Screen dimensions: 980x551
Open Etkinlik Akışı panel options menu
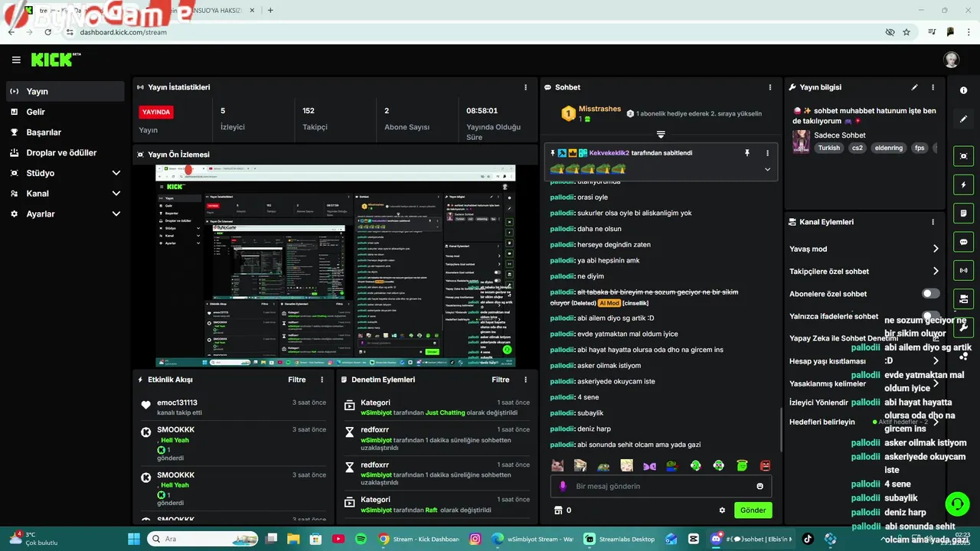[x=322, y=380]
